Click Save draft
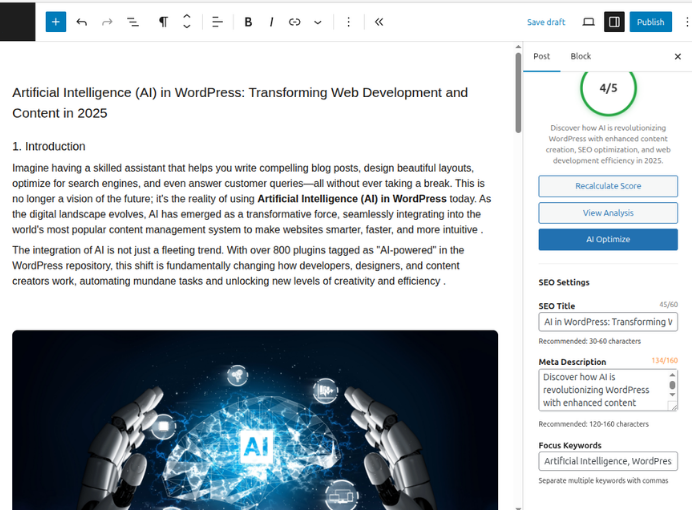Image resolution: width=692 pixels, height=510 pixels. click(546, 22)
